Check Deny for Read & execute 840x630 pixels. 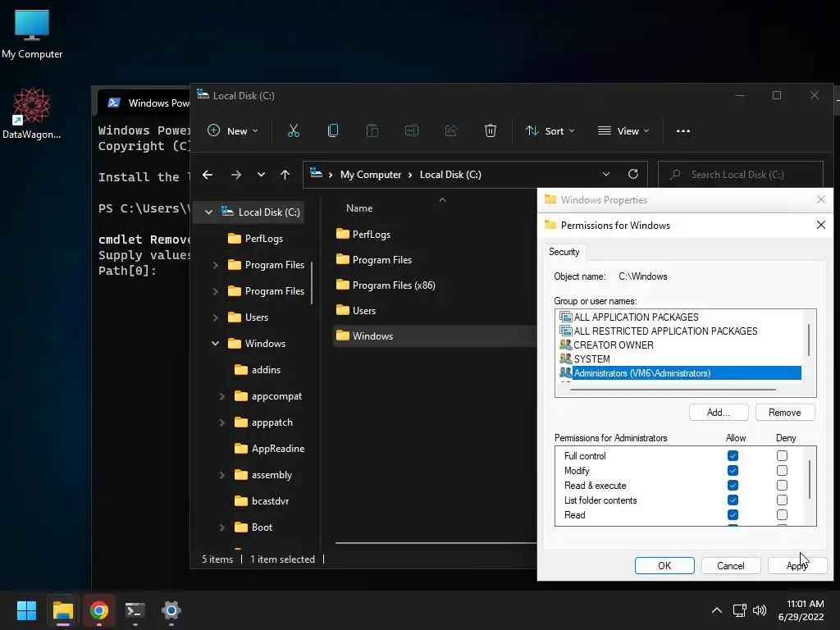(x=782, y=486)
